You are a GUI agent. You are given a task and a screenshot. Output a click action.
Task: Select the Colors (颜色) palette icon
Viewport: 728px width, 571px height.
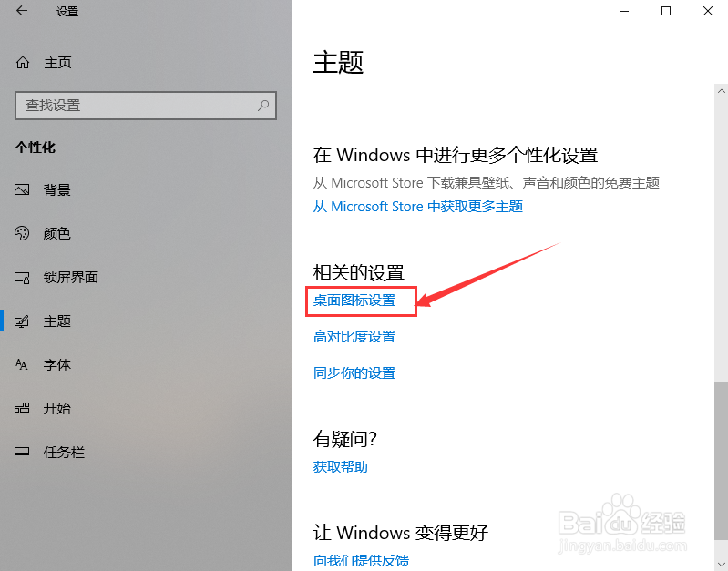point(22,233)
